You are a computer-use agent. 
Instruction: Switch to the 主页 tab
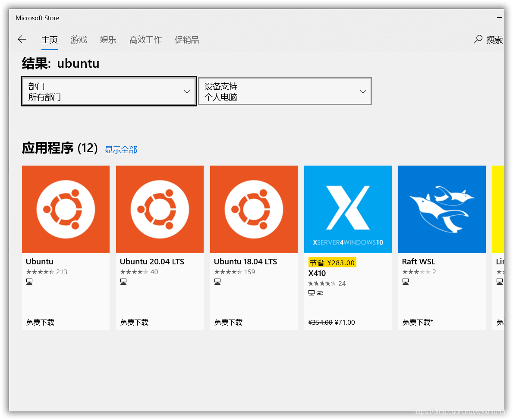click(50, 40)
